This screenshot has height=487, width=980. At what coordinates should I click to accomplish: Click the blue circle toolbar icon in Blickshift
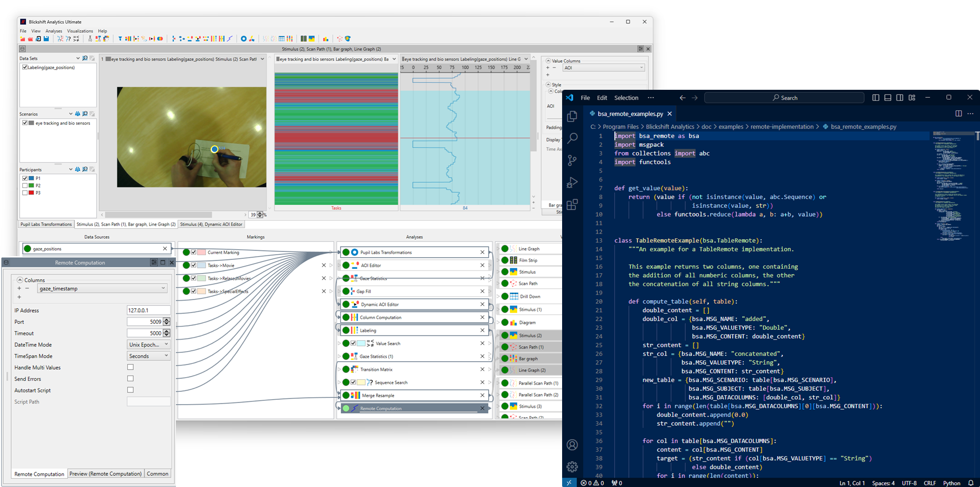[244, 39]
